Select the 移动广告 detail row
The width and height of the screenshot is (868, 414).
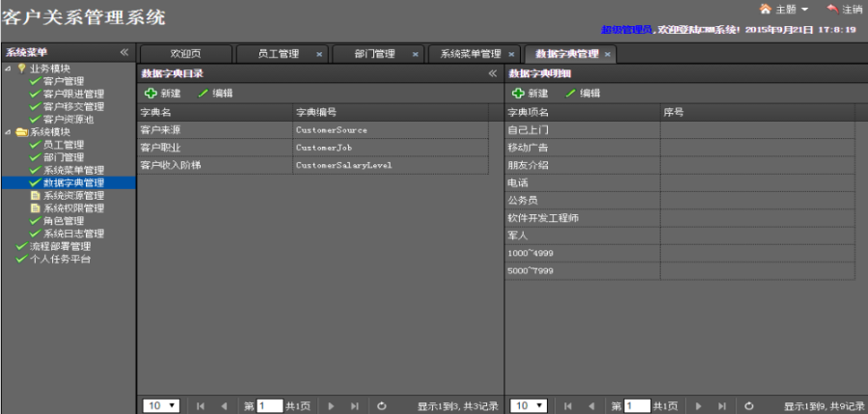680,148
